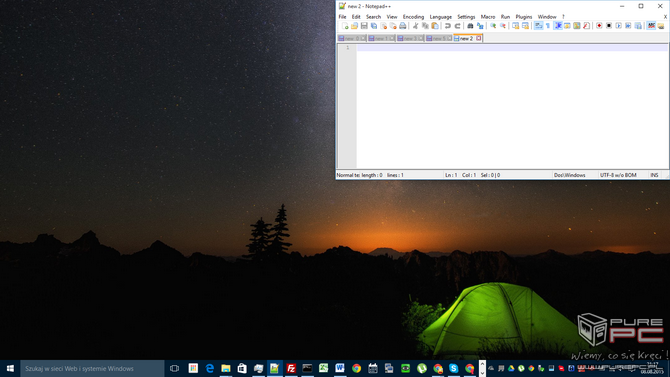Start macro recording with red dot icon

pyautogui.click(x=599, y=26)
